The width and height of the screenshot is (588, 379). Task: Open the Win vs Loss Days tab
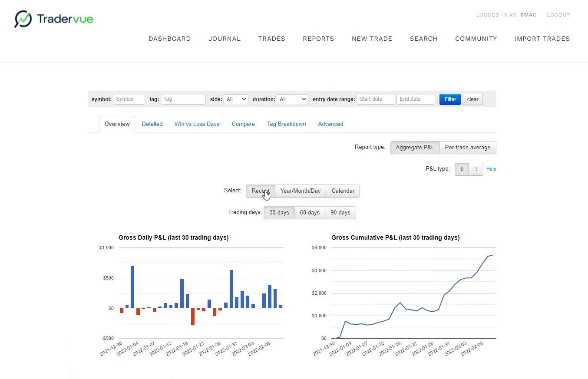click(x=197, y=124)
